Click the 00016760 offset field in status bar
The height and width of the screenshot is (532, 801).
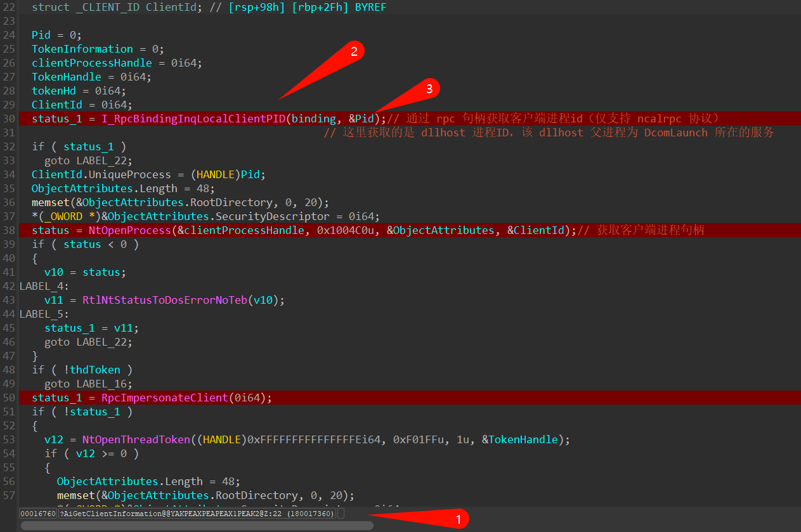(x=38, y=514)
